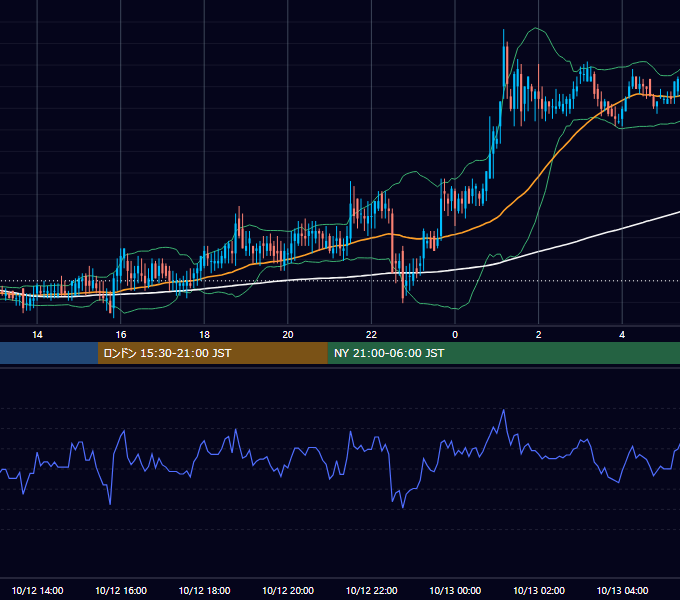
Task: Select the ロンドン 15:30-21:00 JST session bar
Action: coord(212,353)
